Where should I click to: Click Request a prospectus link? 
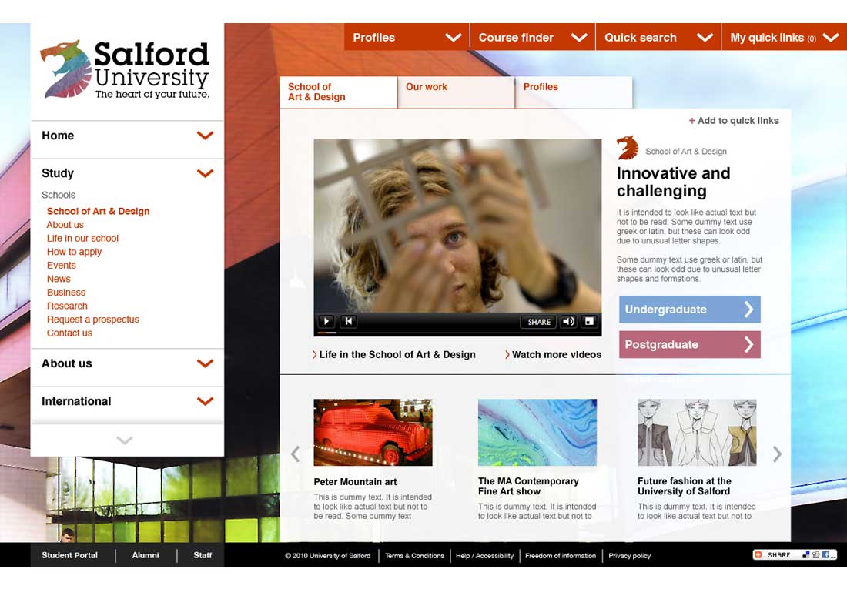coord(93,320)
